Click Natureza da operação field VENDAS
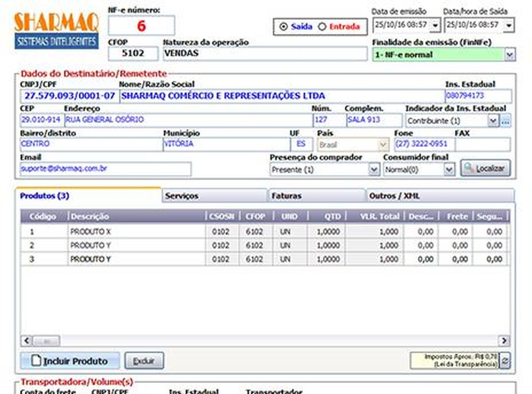 [x=265, y=54]
